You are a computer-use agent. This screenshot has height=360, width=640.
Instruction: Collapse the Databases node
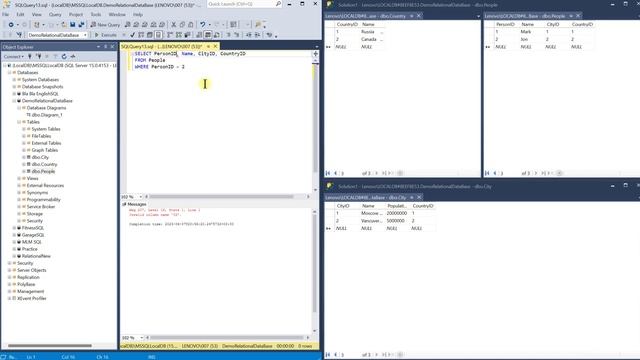[x=9, y=73]
